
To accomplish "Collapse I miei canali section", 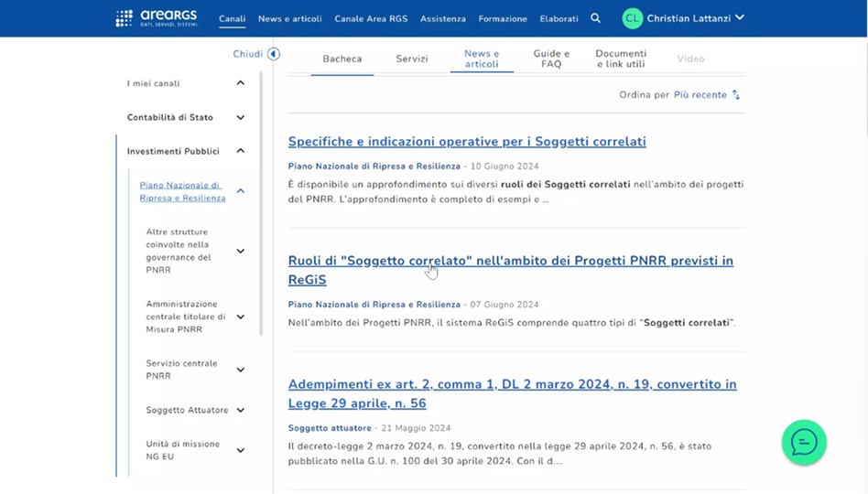I will [241, 83].
